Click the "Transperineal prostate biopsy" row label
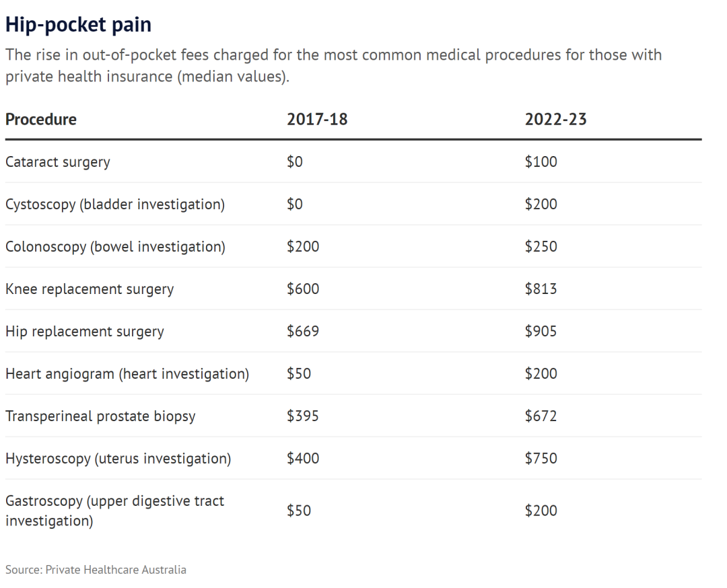 (x=100, y=416)
